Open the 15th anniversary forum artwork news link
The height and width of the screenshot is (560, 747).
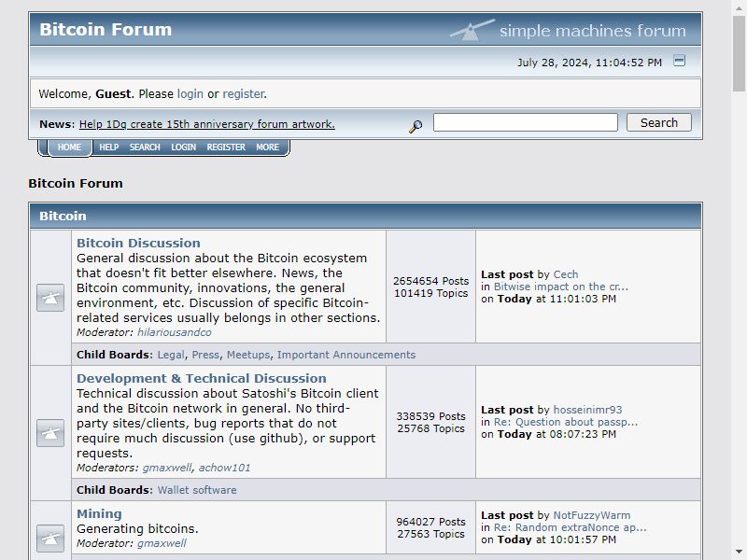point(206,124)
